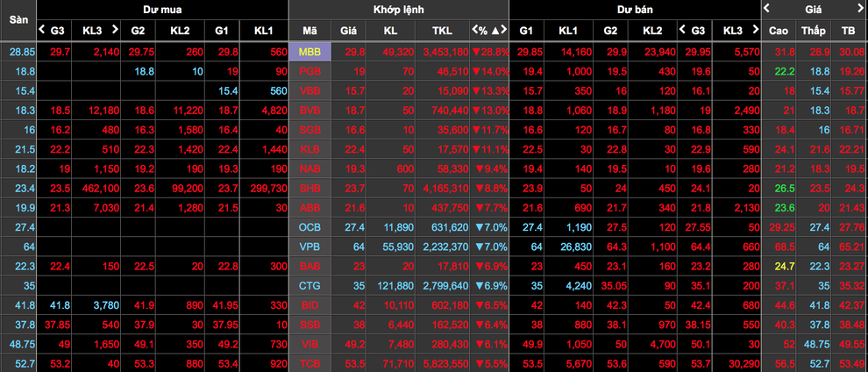Select the TCB stock code
The image size is (868, 372).
pos(310,364)
